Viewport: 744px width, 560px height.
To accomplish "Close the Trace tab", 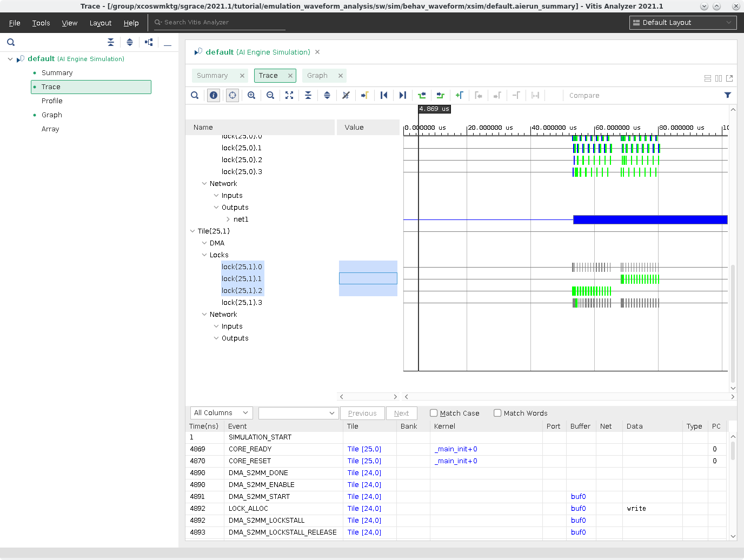I will (x=290, y=76).
